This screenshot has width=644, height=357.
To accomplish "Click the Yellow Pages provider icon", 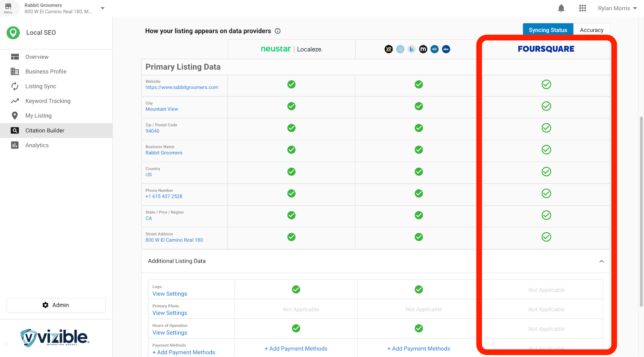I will point(388,49).
